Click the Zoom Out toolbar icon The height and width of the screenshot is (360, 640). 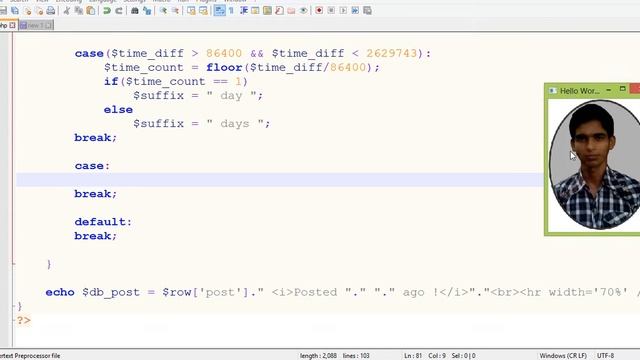point(175,11)
